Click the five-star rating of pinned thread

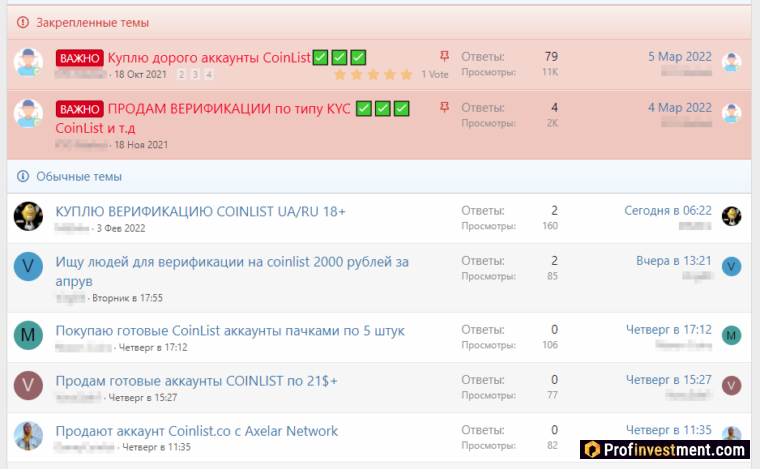pos(372,75)
